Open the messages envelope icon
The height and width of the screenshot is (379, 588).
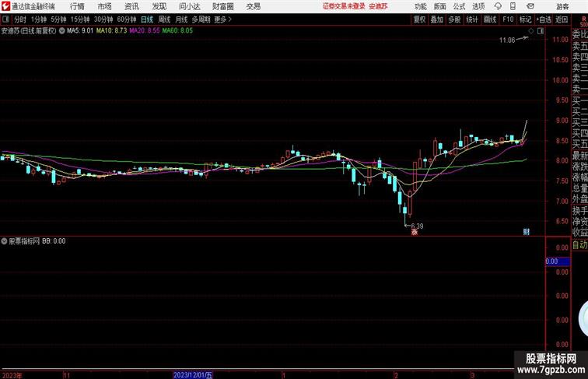point(530,6)
